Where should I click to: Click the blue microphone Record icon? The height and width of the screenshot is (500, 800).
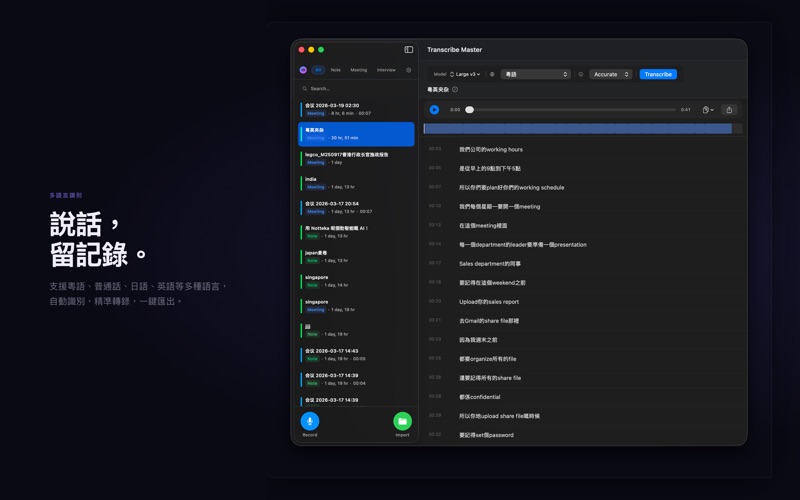pos(310,421)
